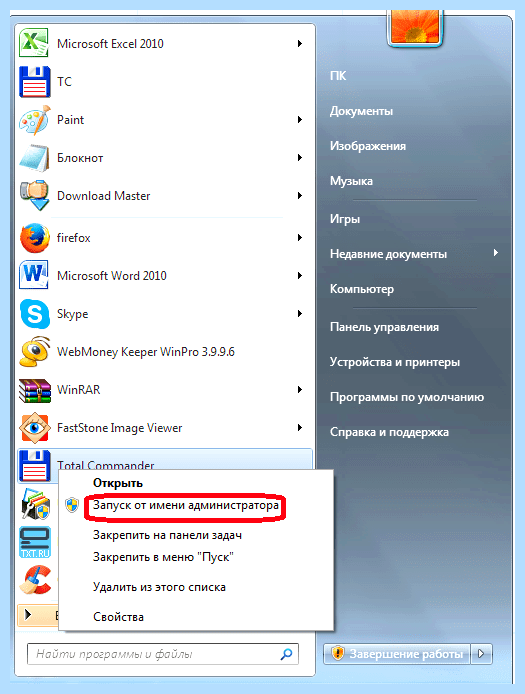Open Справка и поддержка link
This screenshot has width=525, height=694.
pyautogui.click(x=389, y=432)
